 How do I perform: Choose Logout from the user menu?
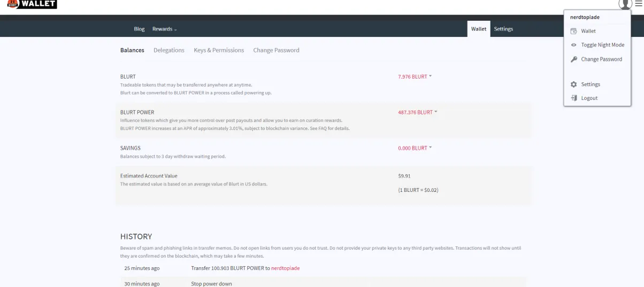(589, 98)
